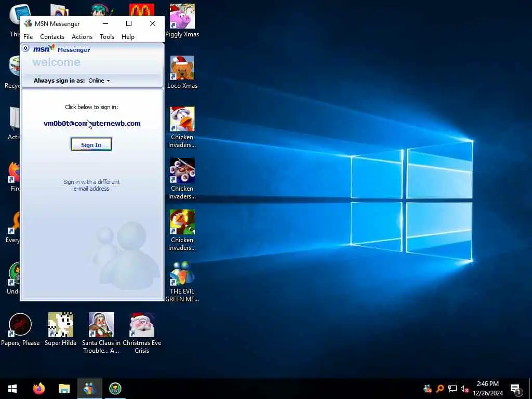Click the magnifier icon in the system tray

coord(440,389)
